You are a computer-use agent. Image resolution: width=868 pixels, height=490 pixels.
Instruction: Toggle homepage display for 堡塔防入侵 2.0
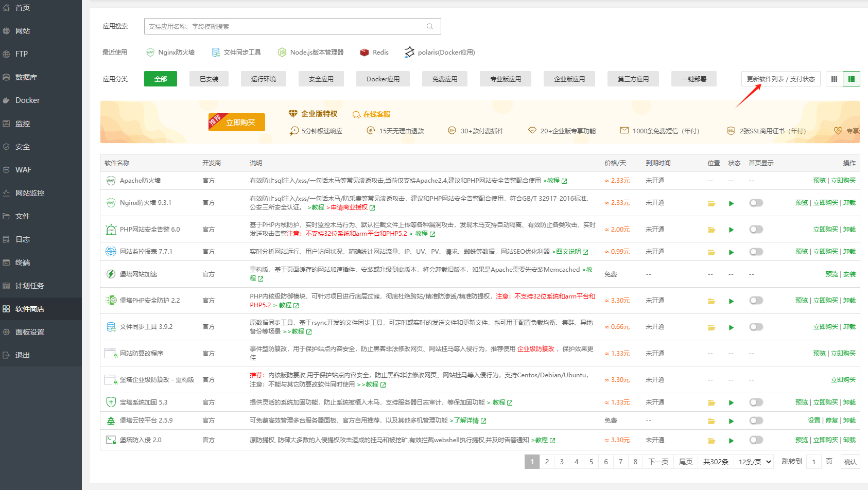pyautogui.click(x=756, y=440)
